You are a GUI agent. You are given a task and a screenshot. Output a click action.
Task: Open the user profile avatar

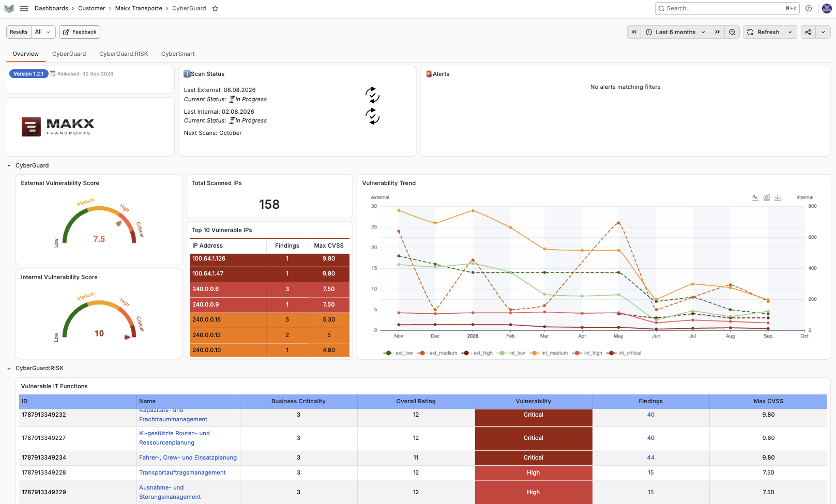[x=827, y=8]
